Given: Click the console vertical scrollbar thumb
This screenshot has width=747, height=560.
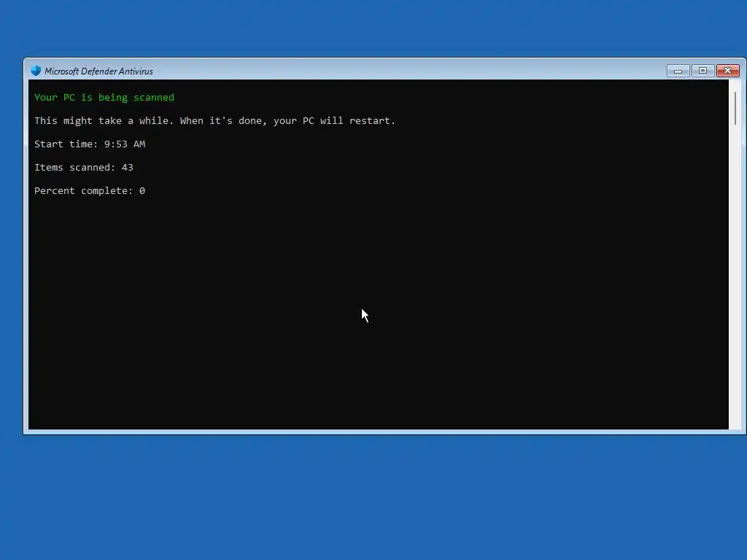Looking at the screenshot, I should tap(735, 109).
